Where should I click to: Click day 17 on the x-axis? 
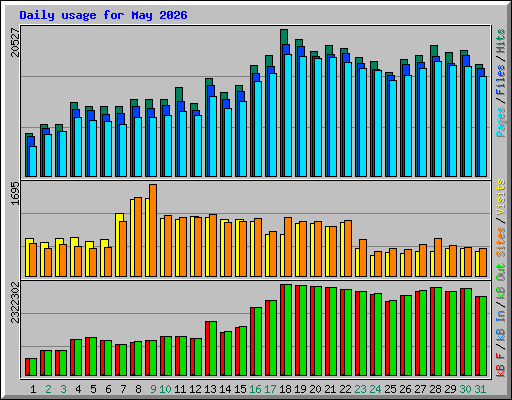[x=270, y=389]
